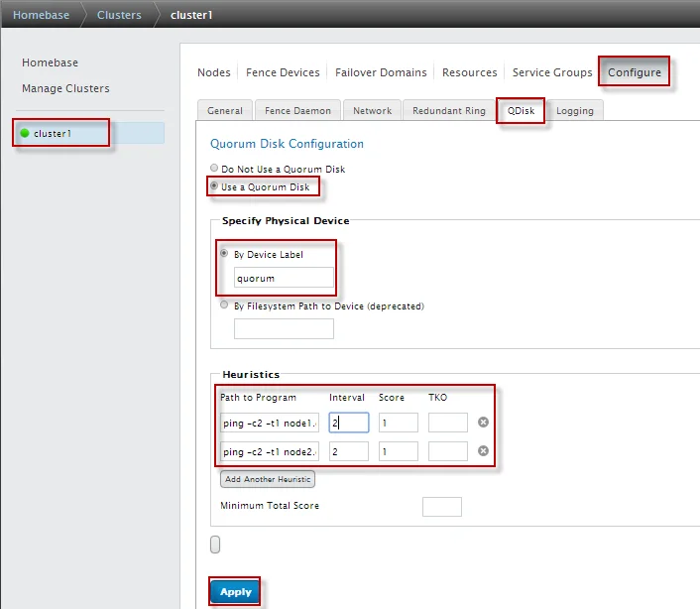Click the TKO field for node1 heuristic
The width and height of the screenshot is (700, 609).
(447, 423)
